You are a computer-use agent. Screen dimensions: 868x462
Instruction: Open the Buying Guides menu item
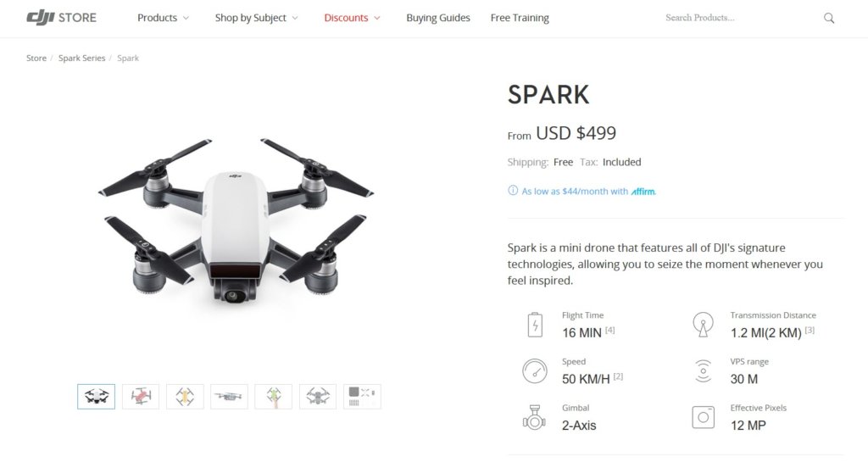438,18
